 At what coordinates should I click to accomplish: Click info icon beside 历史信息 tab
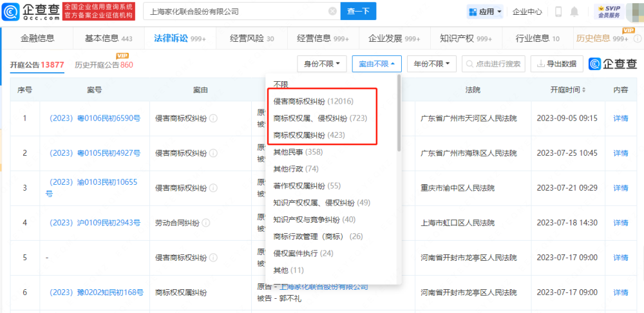click(637, 39)
